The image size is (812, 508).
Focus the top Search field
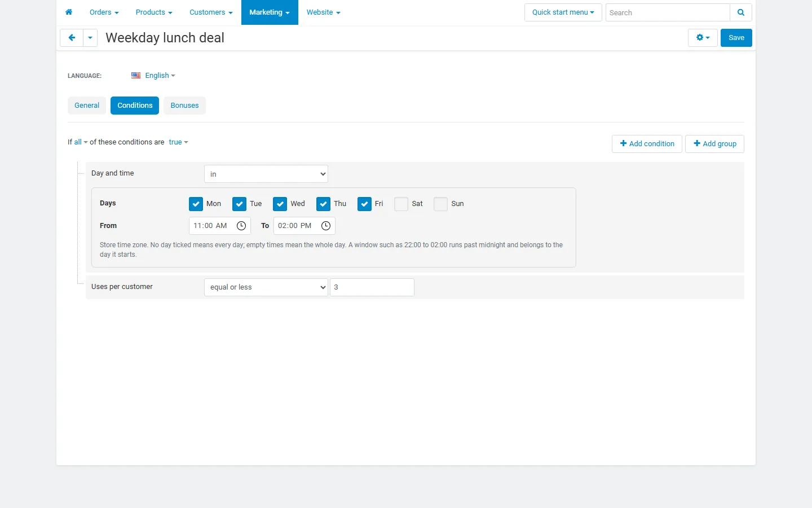668,12
